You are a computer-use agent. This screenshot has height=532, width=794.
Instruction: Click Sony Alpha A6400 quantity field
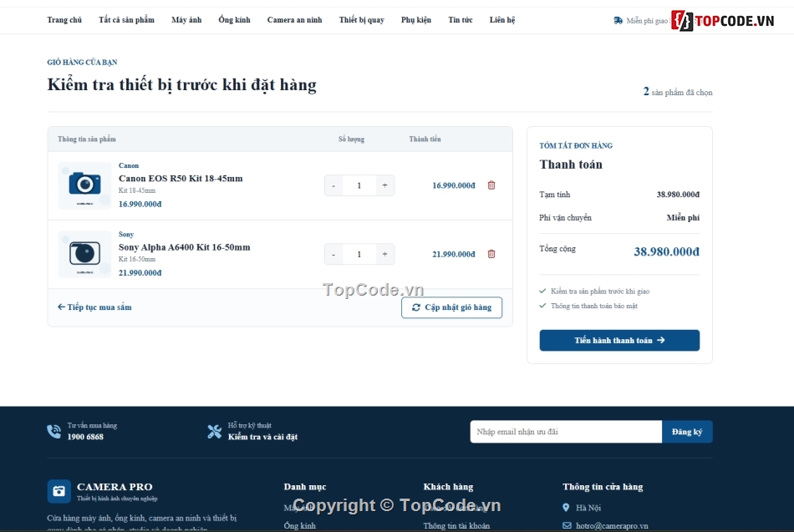click(359, 254)
